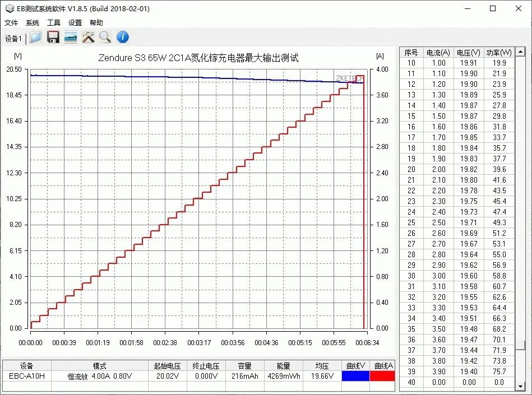
Task: Select row 40 with zero values
Action: pos(457,382)
